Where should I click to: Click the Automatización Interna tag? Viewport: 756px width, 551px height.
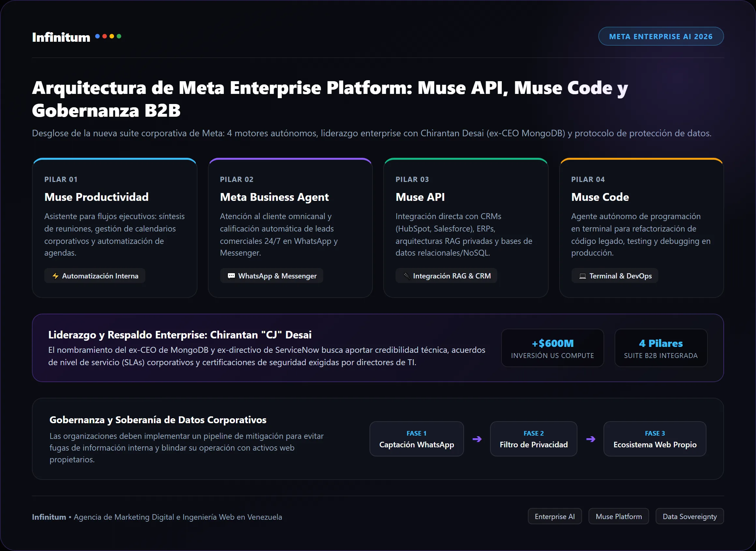tap(95, 276)
